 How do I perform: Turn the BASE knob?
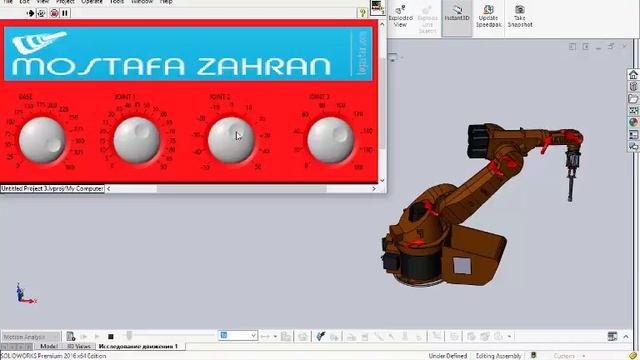pos(42,140)
